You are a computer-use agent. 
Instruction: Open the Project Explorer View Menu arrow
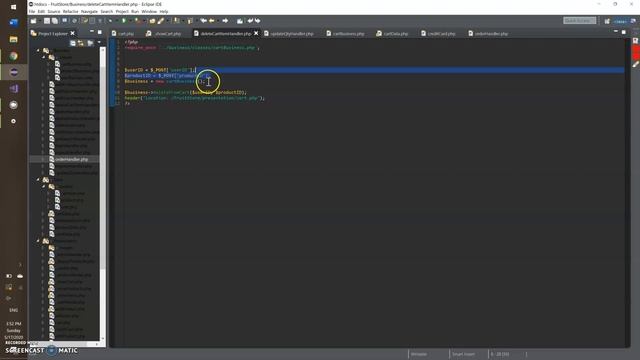(x=99, y=42)
